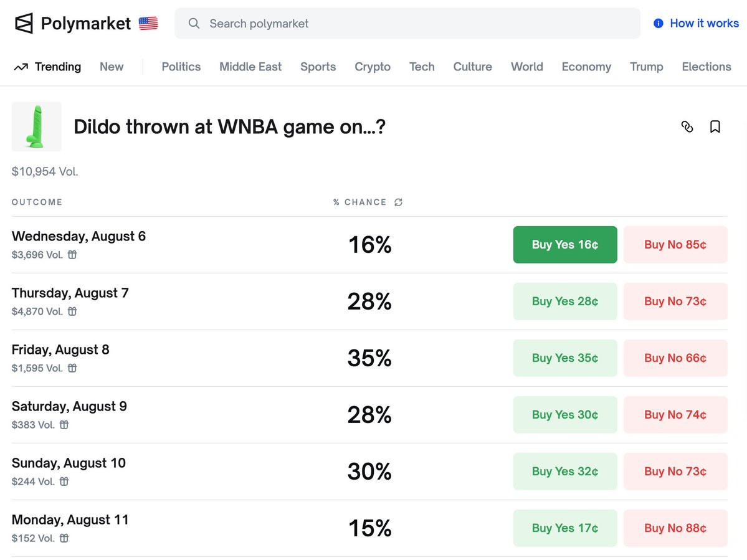Image resolution: width=747 pixels, height=560 pixels.
Task: Click the copy link icon
Action: point(687,126)
